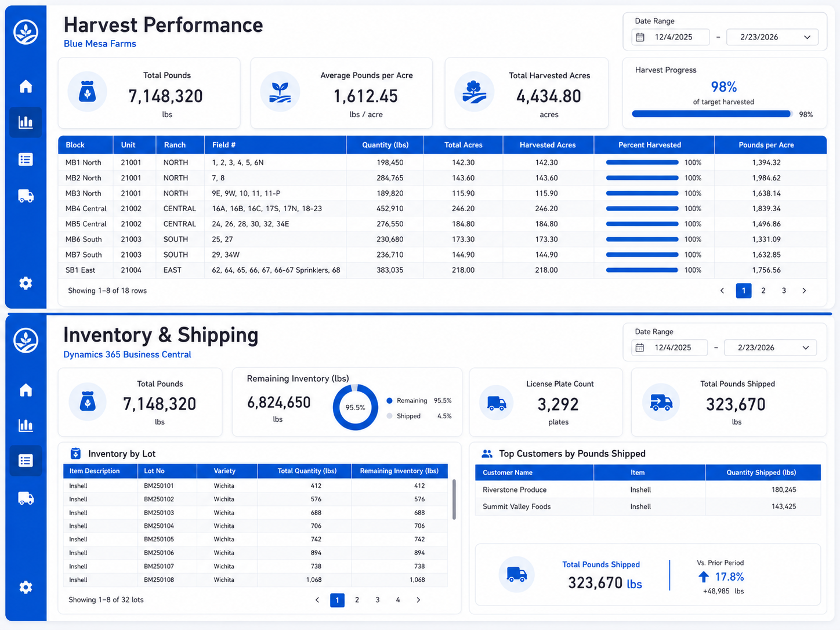The image size is (840, 630).
Task: Click calendar icon in Inventory & Shipping date range
Action: (x=640, y=347)
